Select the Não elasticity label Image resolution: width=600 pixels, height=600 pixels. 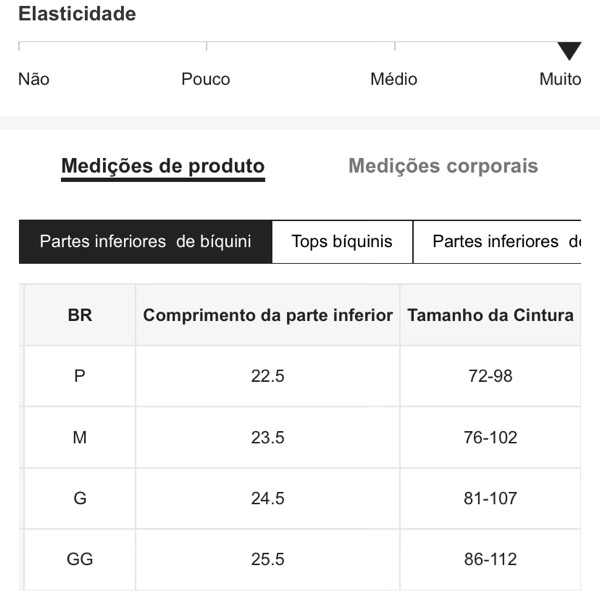pyautogui.click(x=34, y=79)
